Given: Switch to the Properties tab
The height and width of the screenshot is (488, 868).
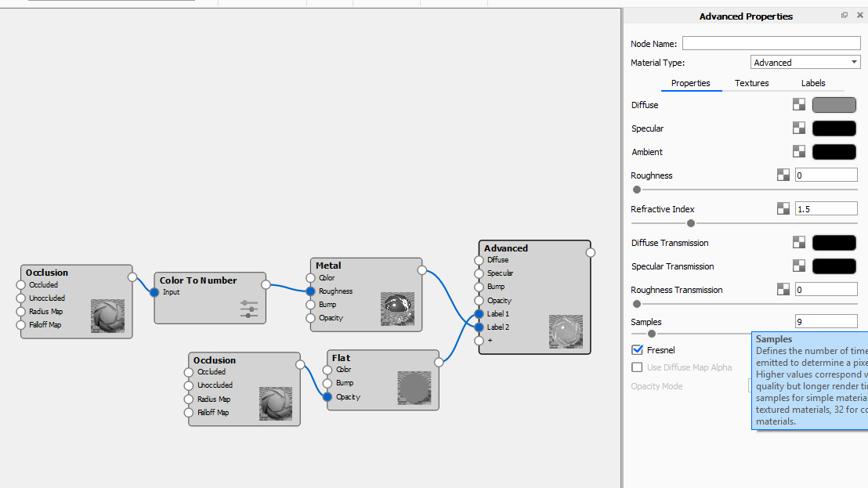Looking at the screenshot, I should (x=690, y=83).
